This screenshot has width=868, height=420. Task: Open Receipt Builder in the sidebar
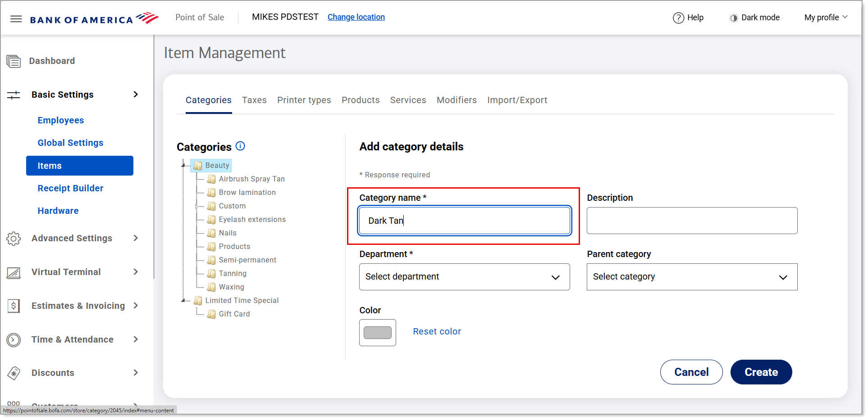[x=70, y=188]
